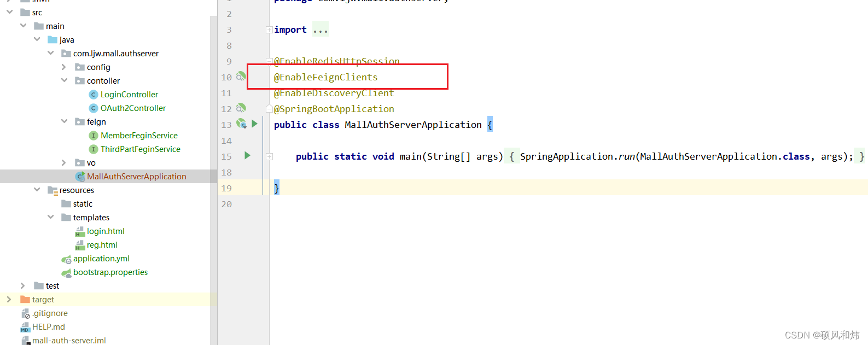Click the project tree vertical scrollbar

[x=213, y=180]
